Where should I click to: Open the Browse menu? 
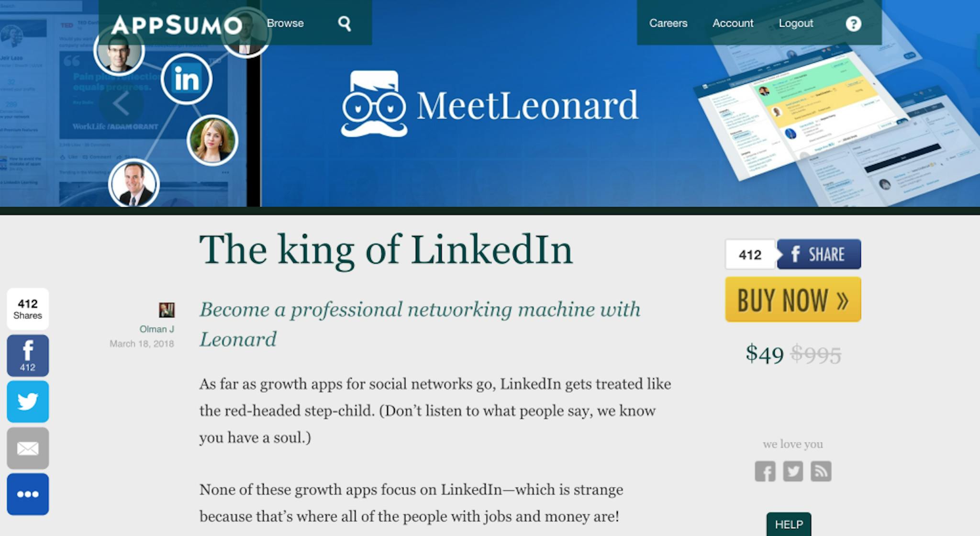pos(285,23)
